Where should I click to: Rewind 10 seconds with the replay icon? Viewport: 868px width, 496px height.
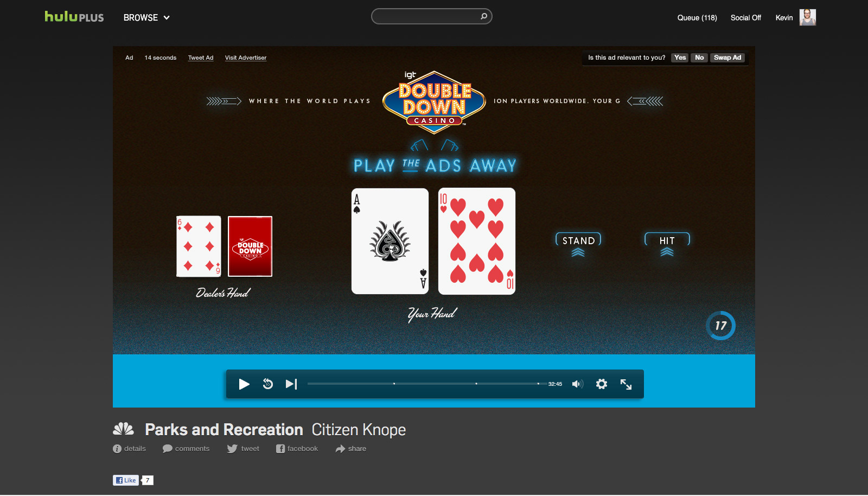pyautogui.click(x=268, y=384)
